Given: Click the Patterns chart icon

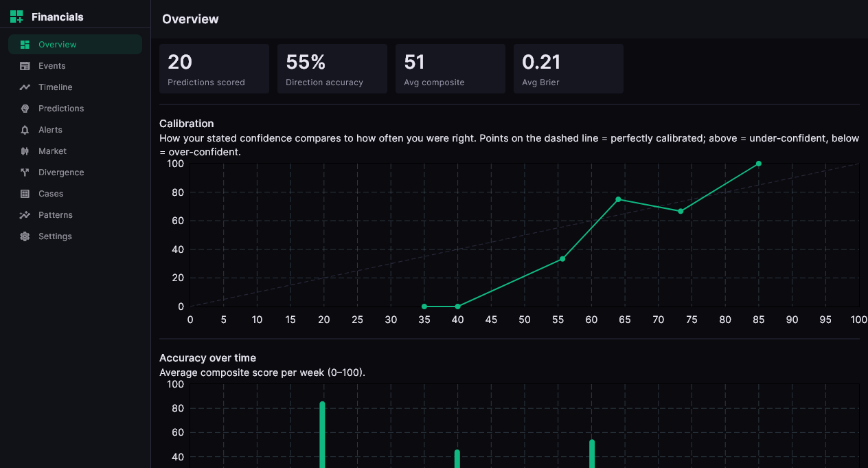Looking at the screenshot, I should pos(25,215).
